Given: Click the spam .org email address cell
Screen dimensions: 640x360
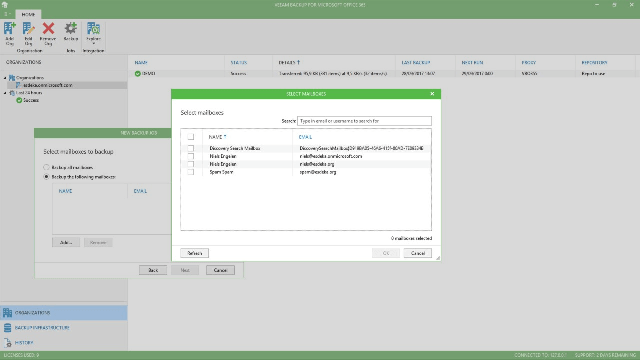Looking at the screenshot, I should [x=318, y=172].
